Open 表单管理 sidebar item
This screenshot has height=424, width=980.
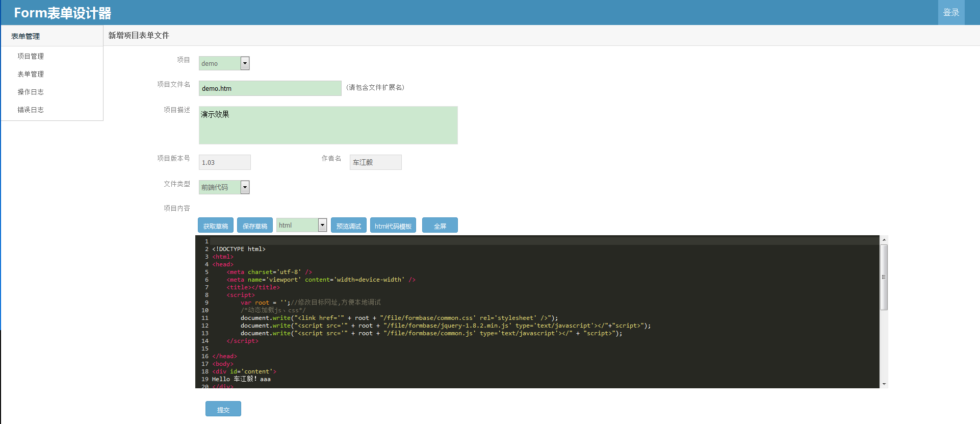pos(31,74)
